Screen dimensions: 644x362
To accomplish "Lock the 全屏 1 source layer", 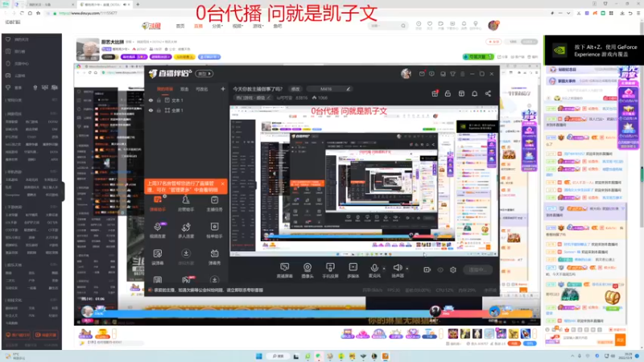I will point(159,110).
